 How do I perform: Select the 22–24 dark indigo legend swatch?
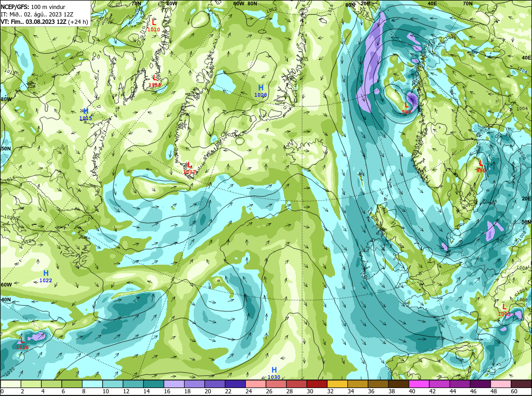235,384
